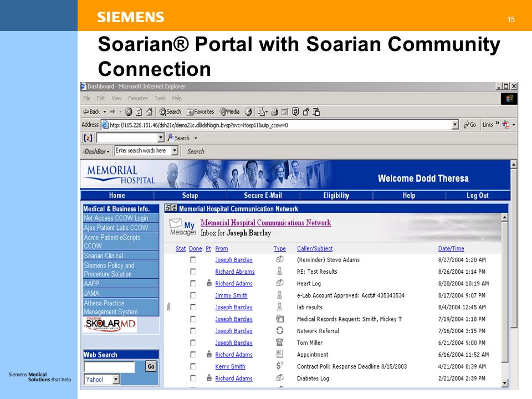Open Athena Practice Management System link
The height and width of the screenshot is (399, 532).
click(111, 308)
